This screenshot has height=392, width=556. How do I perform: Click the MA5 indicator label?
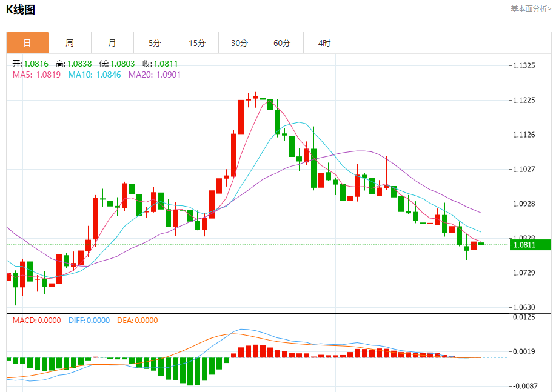pos(36,75)
